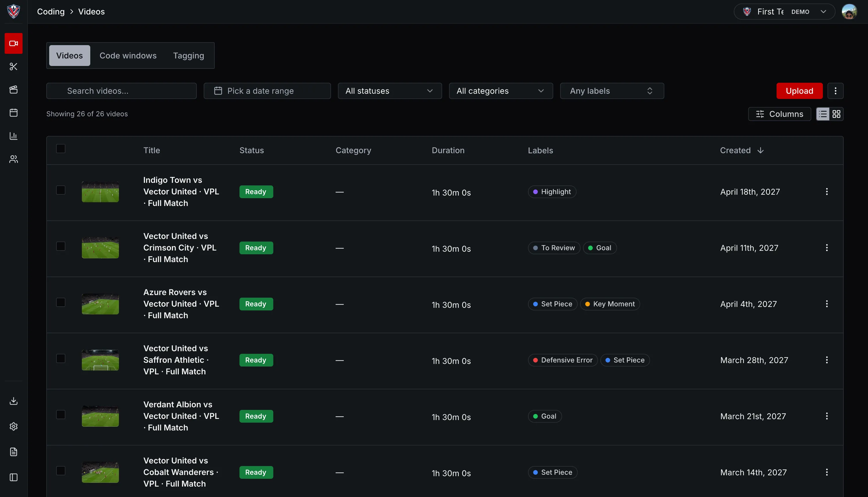
Task: Toggle the select-all header checkbox
Action: click(61, 149)
